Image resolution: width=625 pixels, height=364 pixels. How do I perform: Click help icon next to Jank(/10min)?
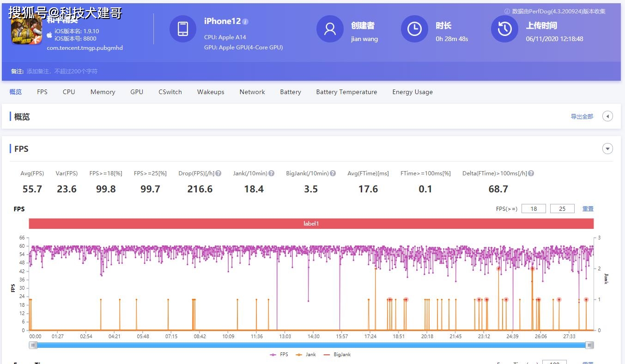[x=272, y=173]
